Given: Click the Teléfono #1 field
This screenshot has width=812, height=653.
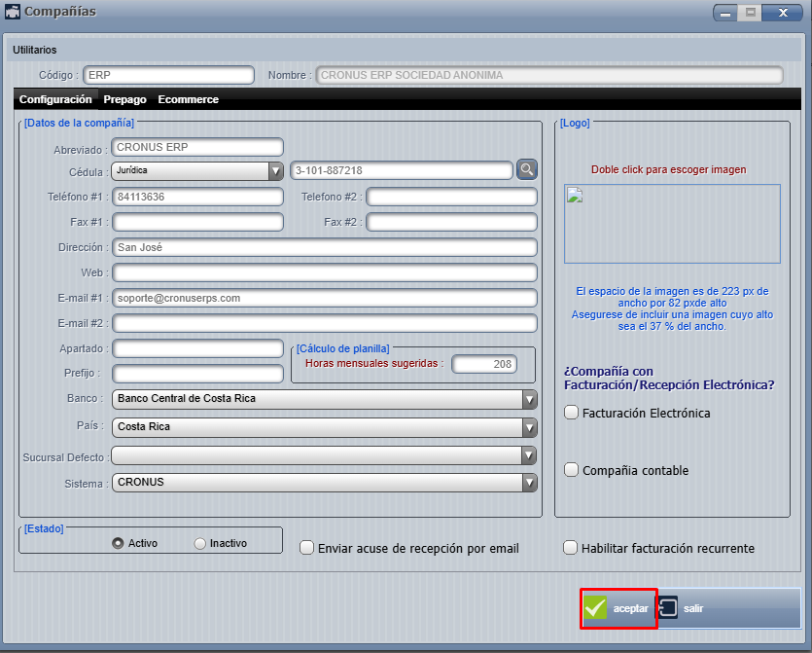Looking at the screenshot, I should coord(197,197).
